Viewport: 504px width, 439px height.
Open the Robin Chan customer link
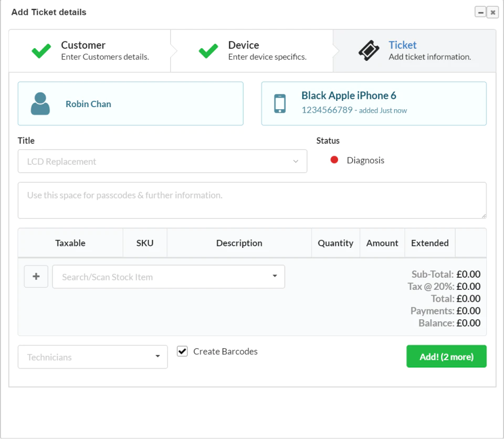tap(88, 104)
